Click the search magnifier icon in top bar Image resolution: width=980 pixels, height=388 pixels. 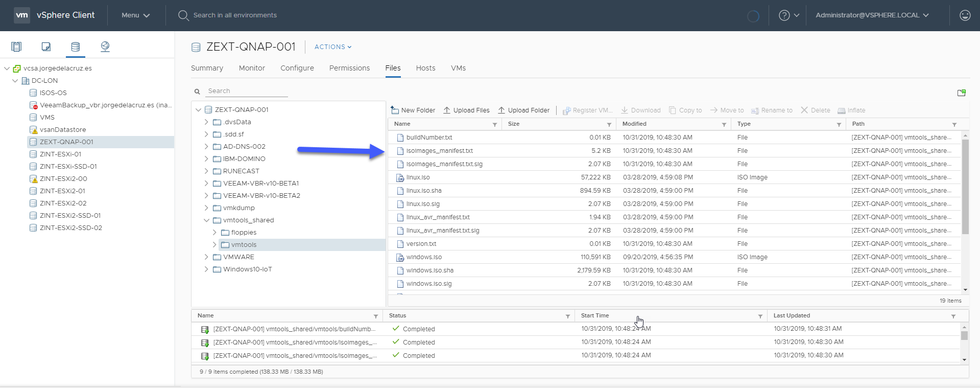pos(183,15)
